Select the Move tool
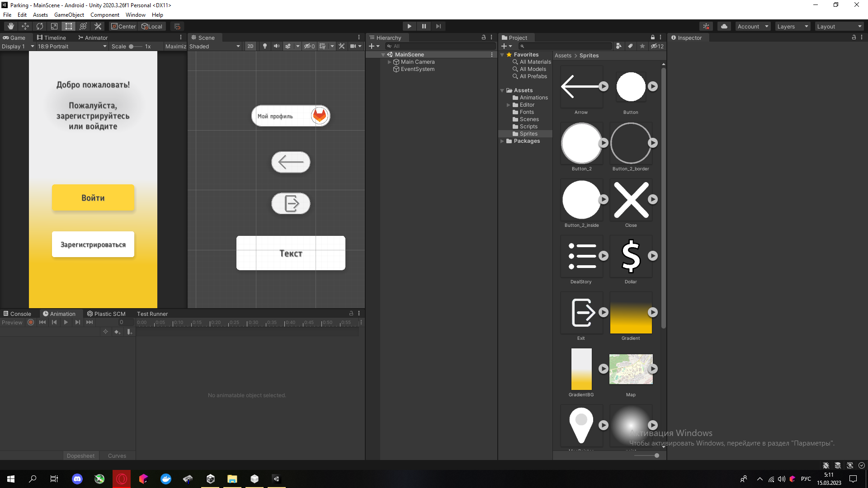The image size is (868, 488). 25,26
